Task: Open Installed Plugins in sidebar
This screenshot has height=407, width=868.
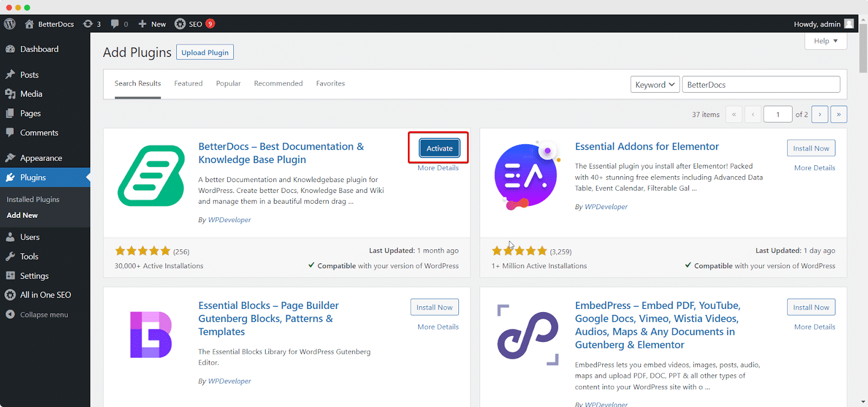Action: [33, 199]
